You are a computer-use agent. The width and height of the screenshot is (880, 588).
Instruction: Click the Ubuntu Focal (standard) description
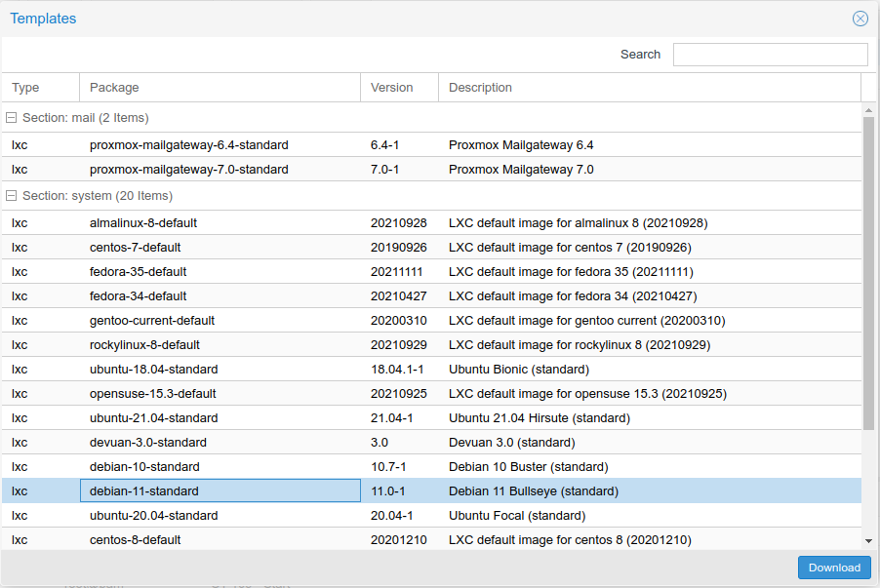517,516
